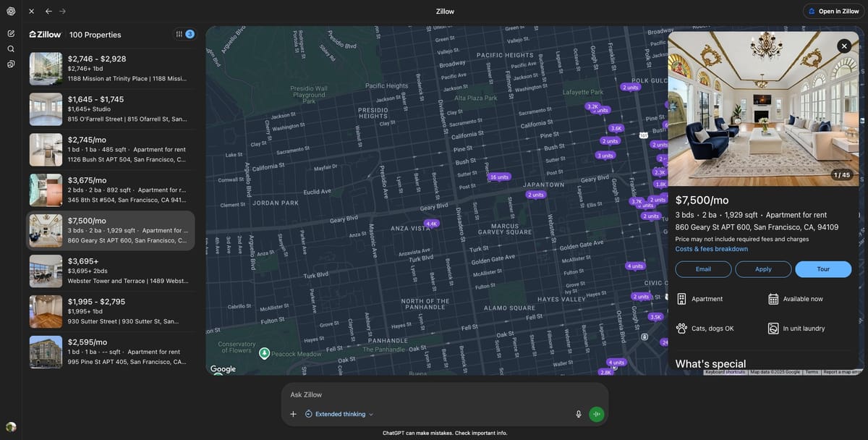Click the Apply button
The height and width of the screenshot is (440, 868).
click(x=763, y=269)
